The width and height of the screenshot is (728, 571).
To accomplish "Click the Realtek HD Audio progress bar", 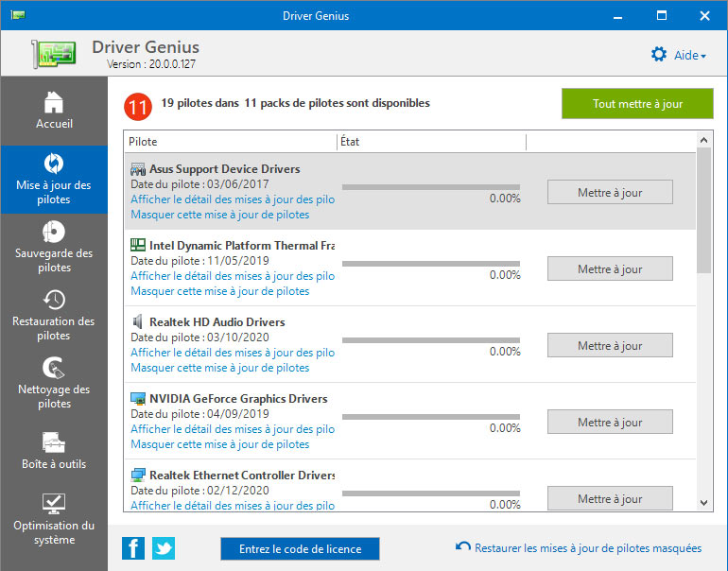I will click(x=431, y=340).
